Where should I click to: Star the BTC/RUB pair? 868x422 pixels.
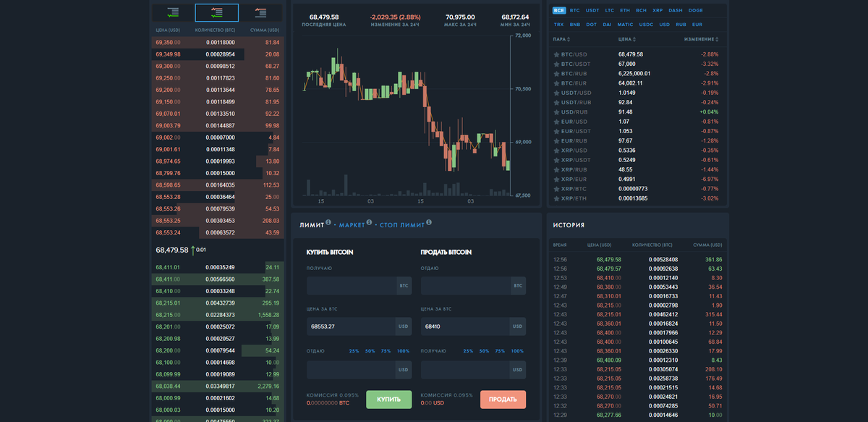click(556, 73)
